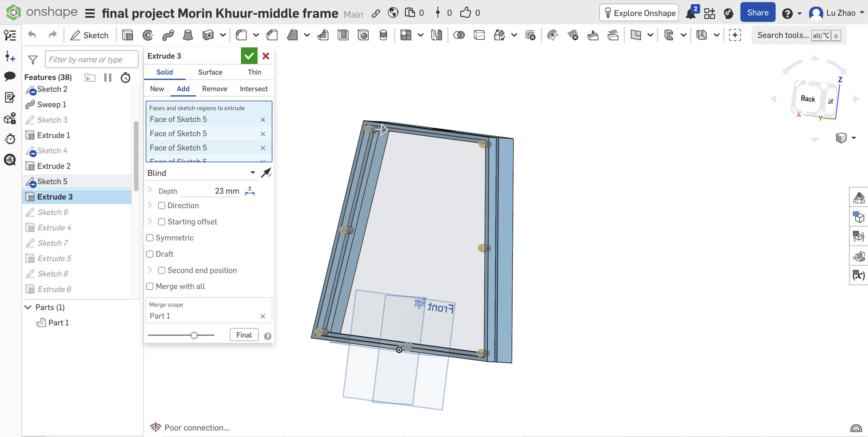
Task: Expand Second end position chevron
Action: pos(150,270)
